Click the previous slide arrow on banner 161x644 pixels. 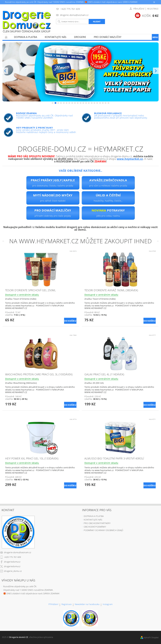(x=5, y=71)
